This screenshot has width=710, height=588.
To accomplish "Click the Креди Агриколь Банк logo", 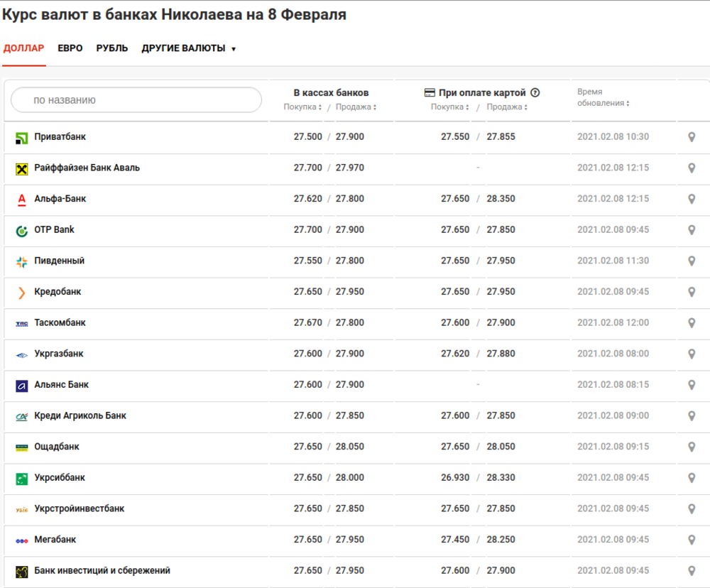I will point(22,417).
